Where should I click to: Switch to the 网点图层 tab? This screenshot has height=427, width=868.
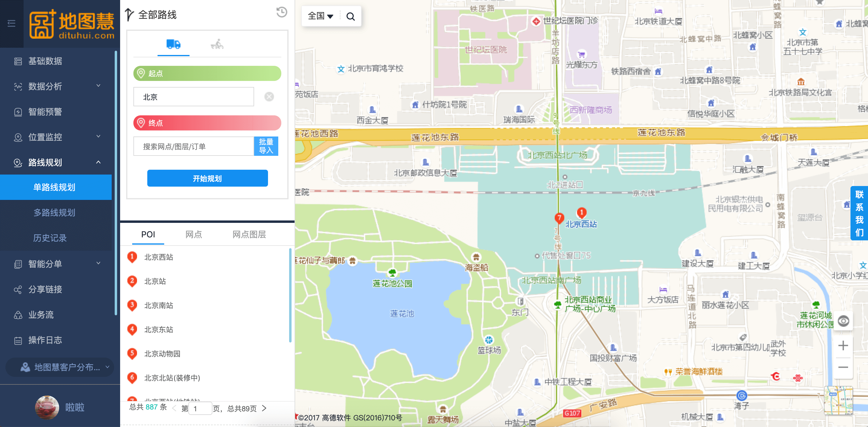pyautogui.click(x=249, y=235)
